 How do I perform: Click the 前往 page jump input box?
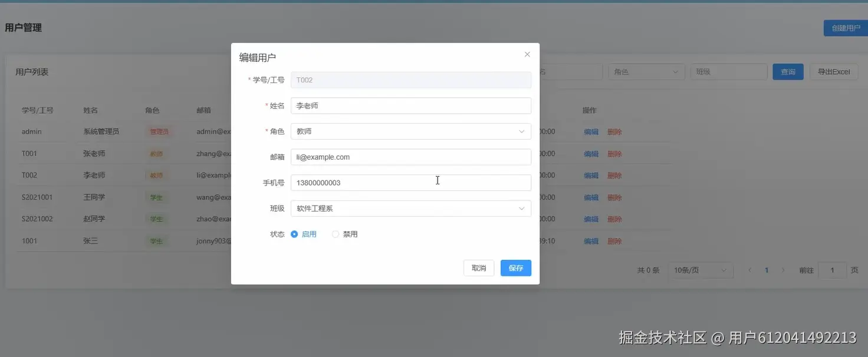pos(832,270)
